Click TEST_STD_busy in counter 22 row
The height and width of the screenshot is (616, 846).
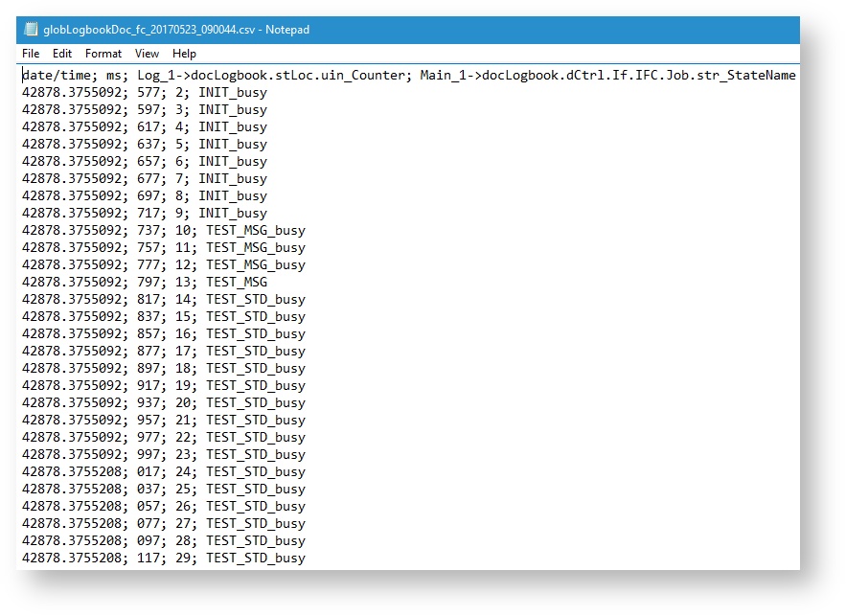click(x=256, y=438)
